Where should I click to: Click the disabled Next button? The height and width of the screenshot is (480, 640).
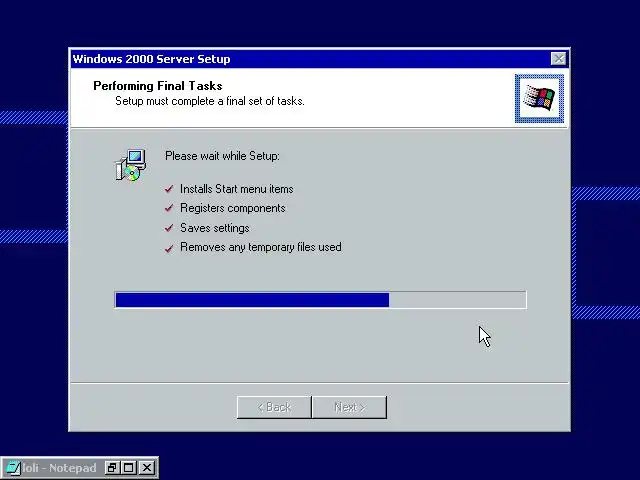(349, 407)
